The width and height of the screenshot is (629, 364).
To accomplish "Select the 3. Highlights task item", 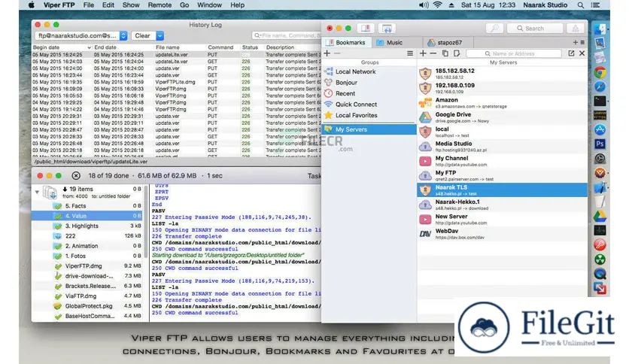I will [87, 226].
